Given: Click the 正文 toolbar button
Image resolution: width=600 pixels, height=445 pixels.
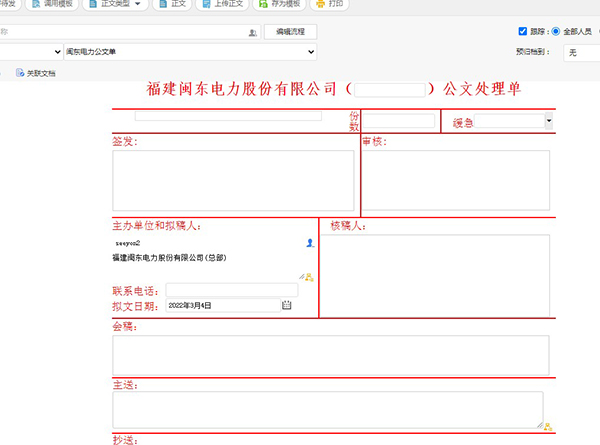Looking at the screenshot, I should [x=172, y=4].
